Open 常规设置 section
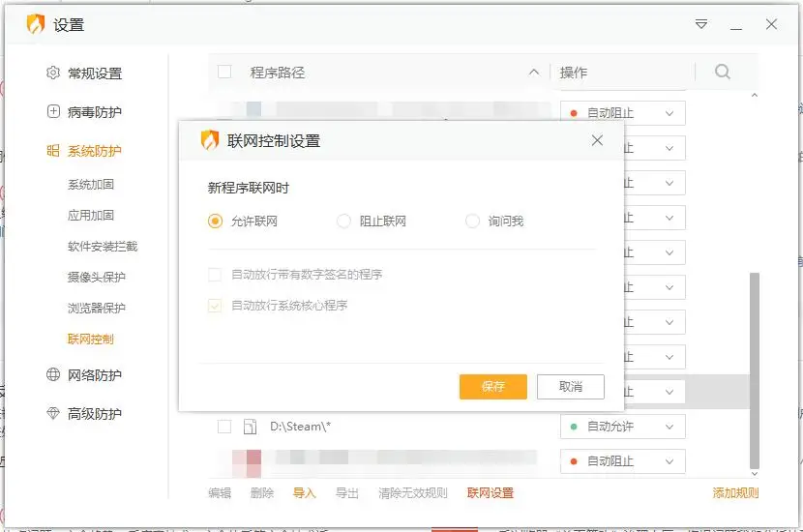803x532 pixels. coord(95,74)
